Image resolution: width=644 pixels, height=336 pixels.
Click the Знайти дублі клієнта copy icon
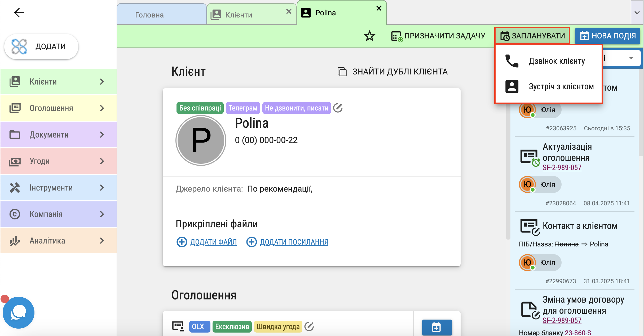[x=342, y=72]
